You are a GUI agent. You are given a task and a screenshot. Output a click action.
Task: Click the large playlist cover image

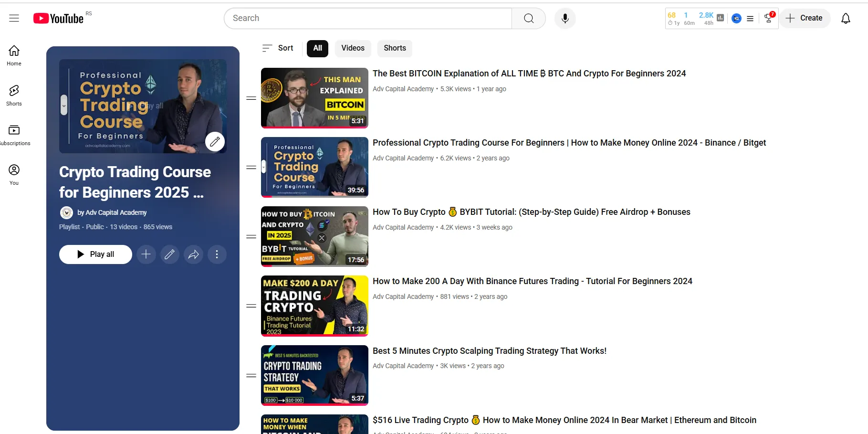pos(143,106)
